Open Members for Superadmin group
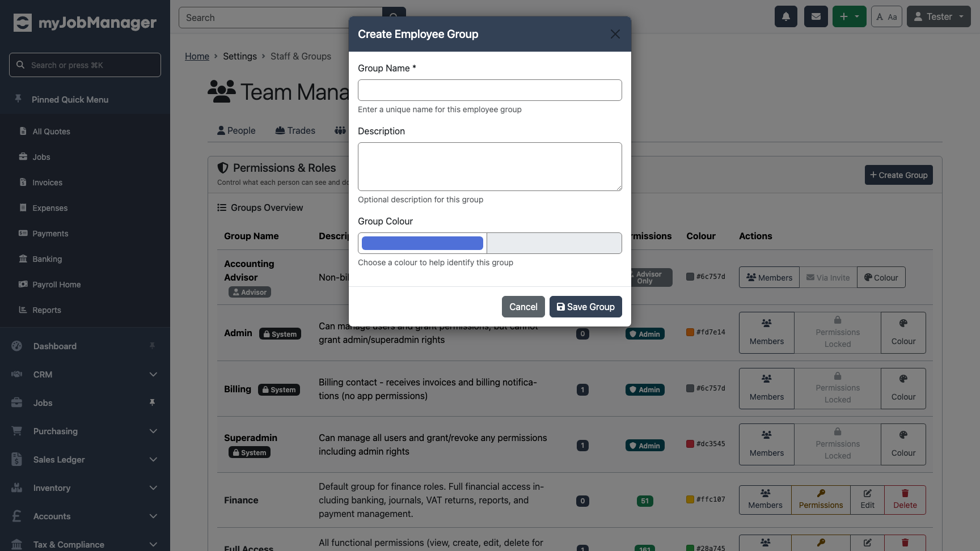Viewport: 980px width, 551px height. [767, 444]
